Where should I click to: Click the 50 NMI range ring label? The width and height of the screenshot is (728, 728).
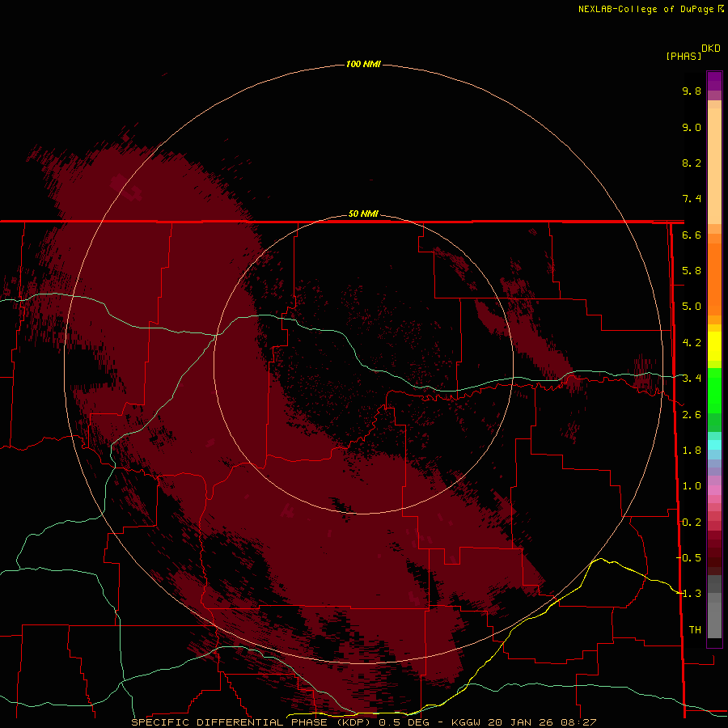[x=363, y=214]
